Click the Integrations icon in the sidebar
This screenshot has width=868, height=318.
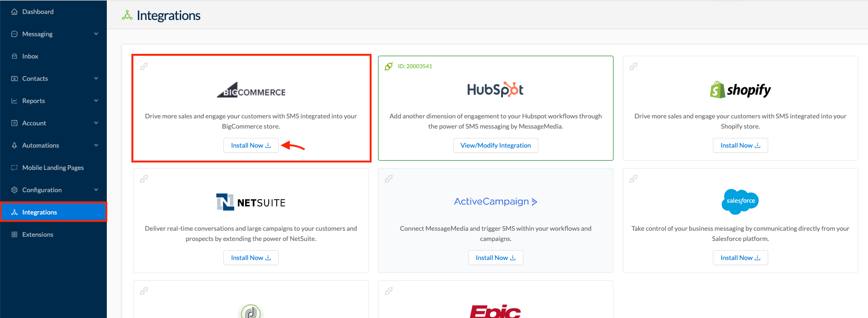[x=14, y=212]
